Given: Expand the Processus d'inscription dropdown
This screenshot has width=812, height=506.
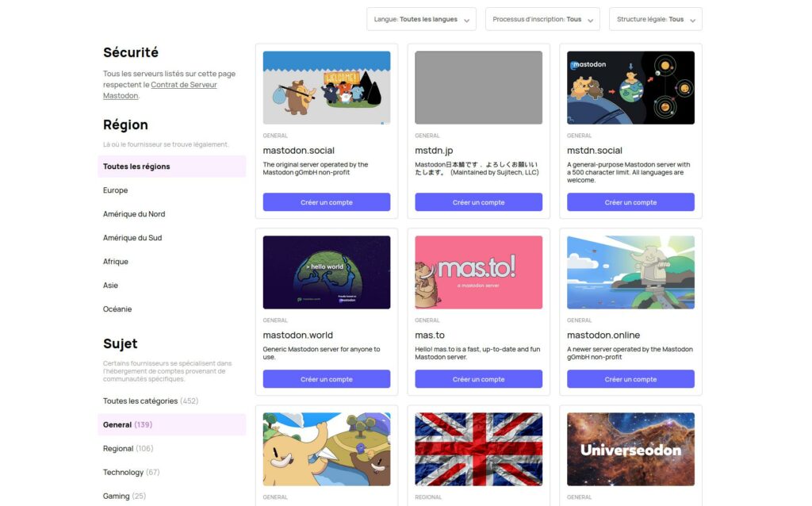Looking at the screenshot, I should coord(542,19).
